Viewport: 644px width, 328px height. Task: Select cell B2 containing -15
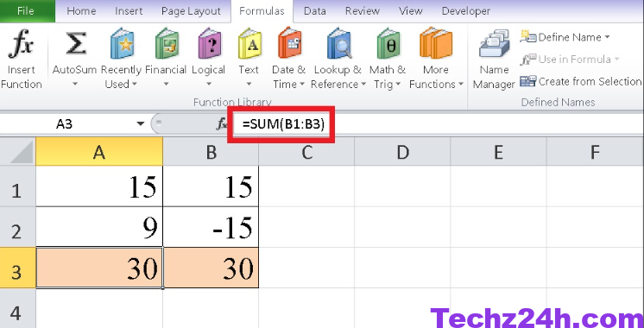[x=211, y=227]
